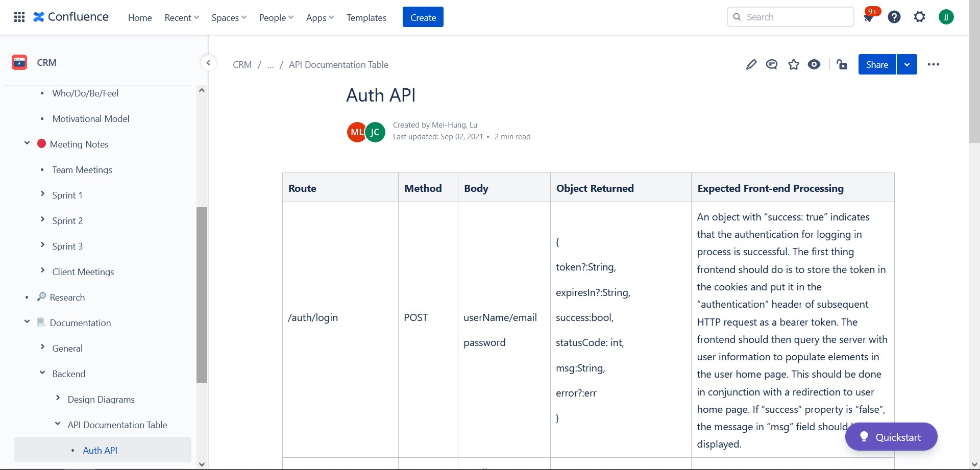Open the Share dropdown arrow
Screen dimensions: 980x470
(907, 64)
